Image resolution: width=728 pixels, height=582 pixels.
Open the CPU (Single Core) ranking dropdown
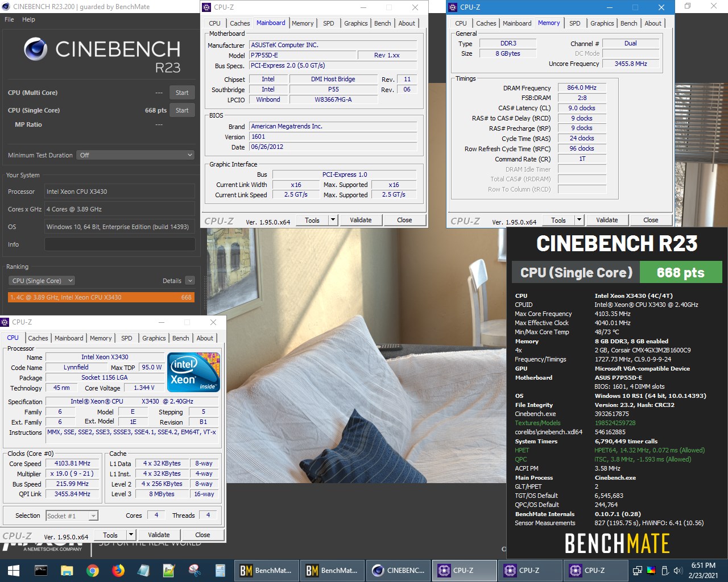point(42,281)
